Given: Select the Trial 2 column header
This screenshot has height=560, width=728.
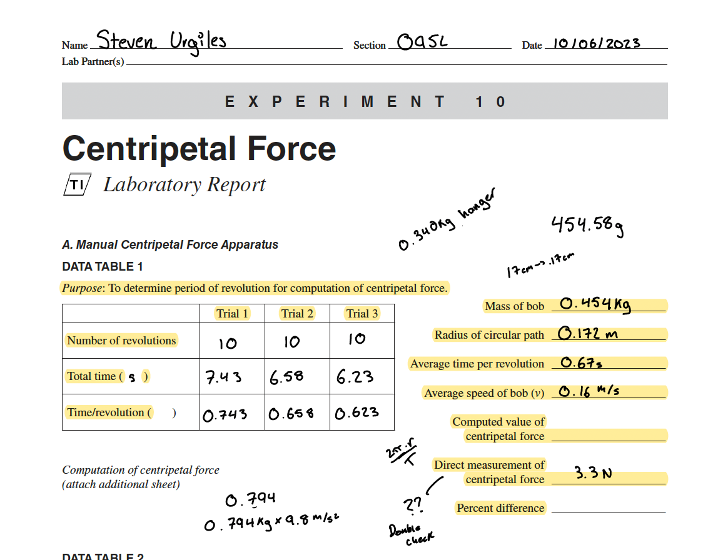Looking at the screenshot, I should pos(297,313).
